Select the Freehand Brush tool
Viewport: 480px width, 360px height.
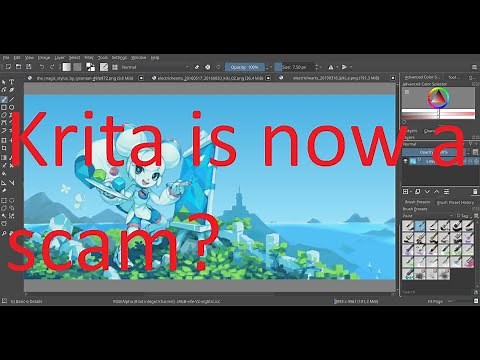point(4,99)
